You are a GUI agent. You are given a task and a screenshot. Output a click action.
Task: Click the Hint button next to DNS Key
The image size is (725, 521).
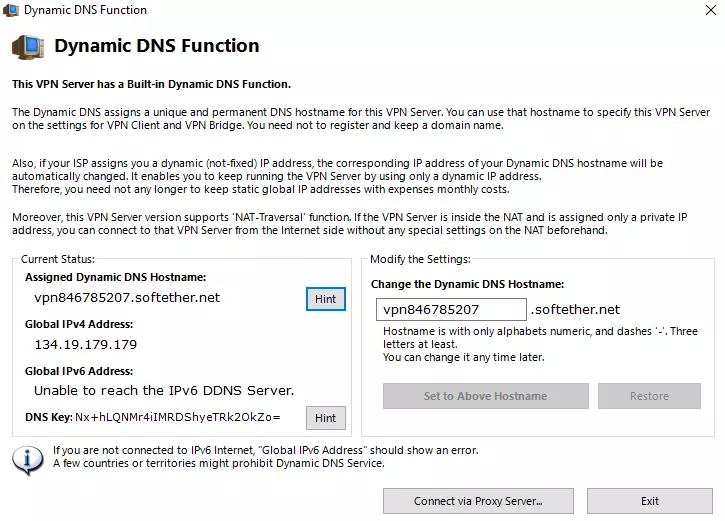[326, 418]
